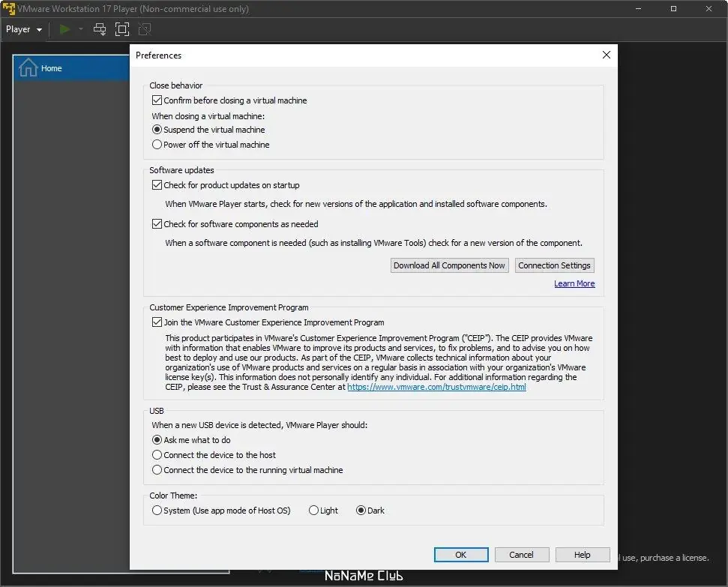Viewport: 728px width, 587px height.
Task: Open the vmware.com ceip.html link
Action: (436, 387)
